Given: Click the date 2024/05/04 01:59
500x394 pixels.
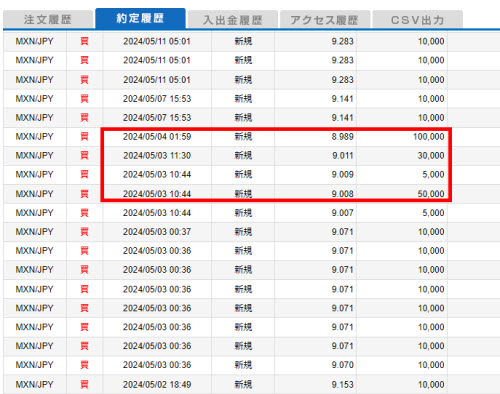Looking at the screenshot, I should pyautogui.click(x=157, y=137).
